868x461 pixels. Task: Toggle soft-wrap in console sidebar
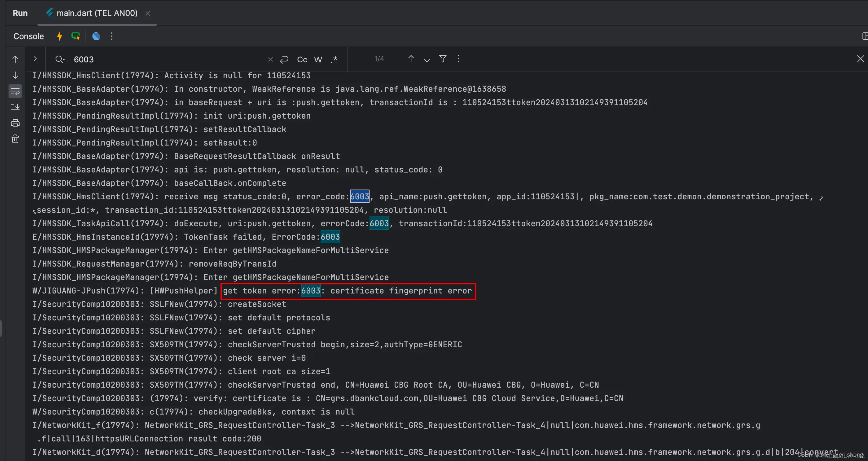(x=15, y=91)
